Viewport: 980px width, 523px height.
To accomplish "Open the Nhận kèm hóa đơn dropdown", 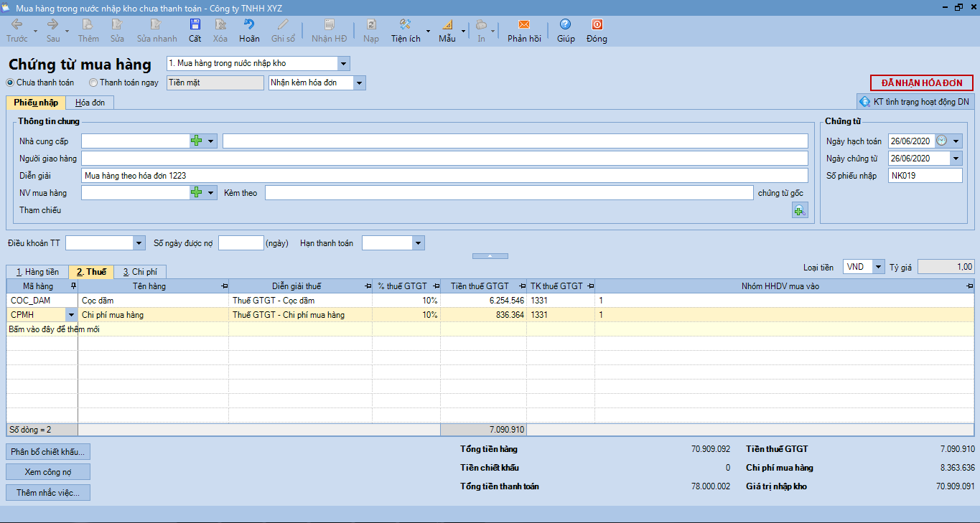I will [x=360, y=83].
